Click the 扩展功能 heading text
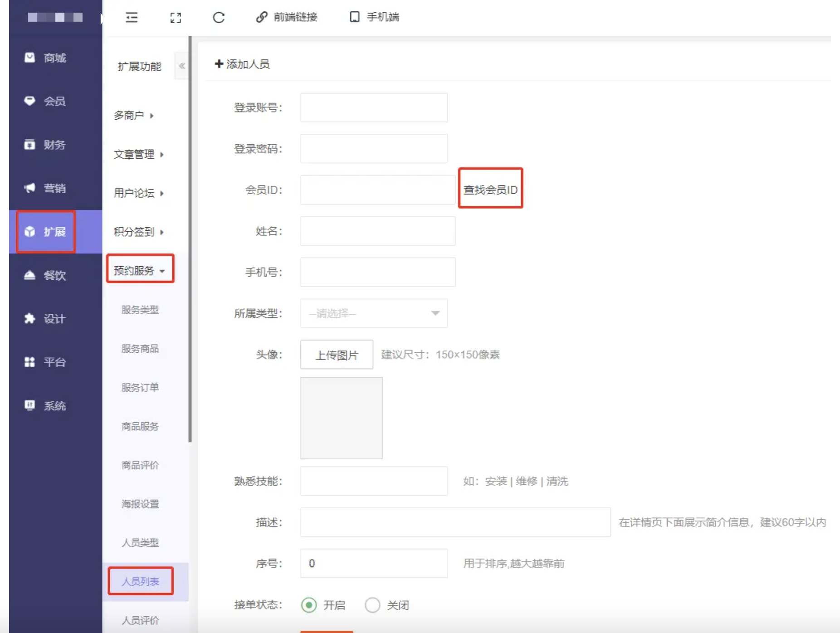840x633 pixels. tap(139, 67)
